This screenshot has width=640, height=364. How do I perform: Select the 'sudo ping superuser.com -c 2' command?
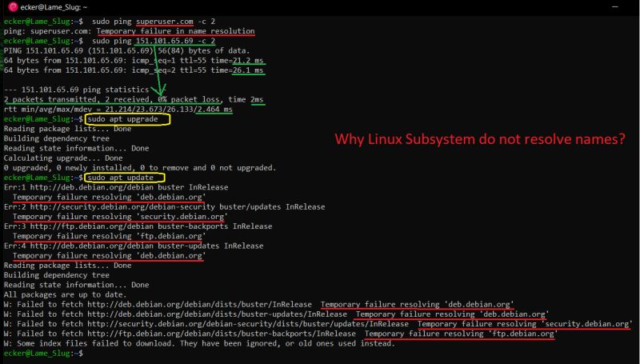(154, 22)
